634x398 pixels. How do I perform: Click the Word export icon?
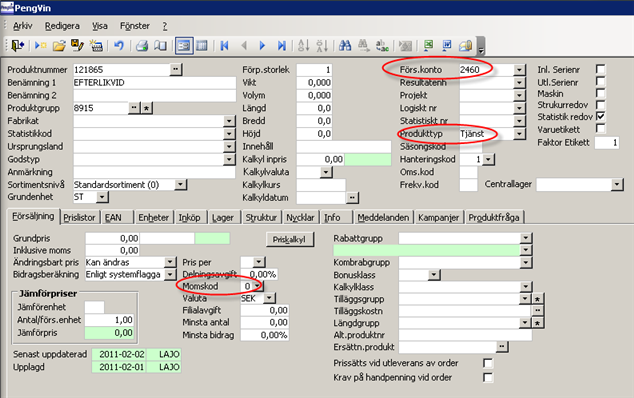click(447, 45)
